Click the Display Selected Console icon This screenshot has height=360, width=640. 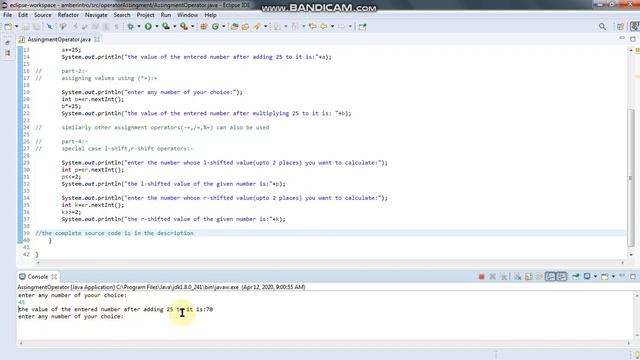tap(587, 277)
